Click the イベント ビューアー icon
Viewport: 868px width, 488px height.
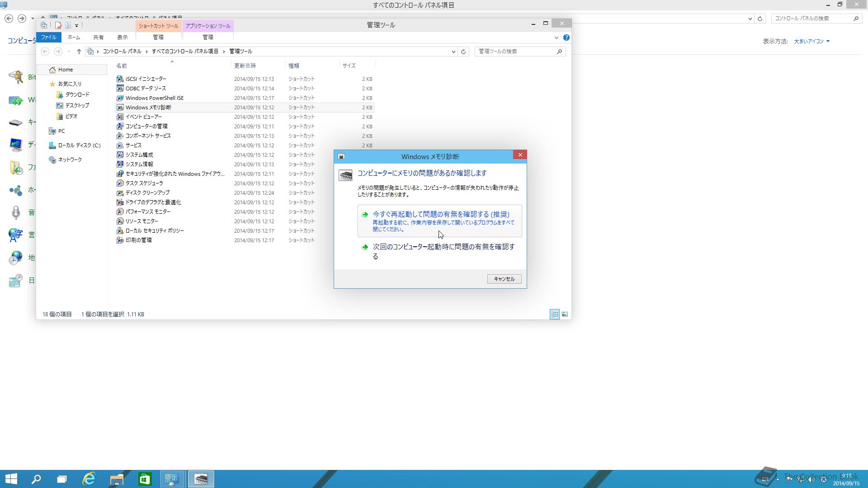click(120, 117)
